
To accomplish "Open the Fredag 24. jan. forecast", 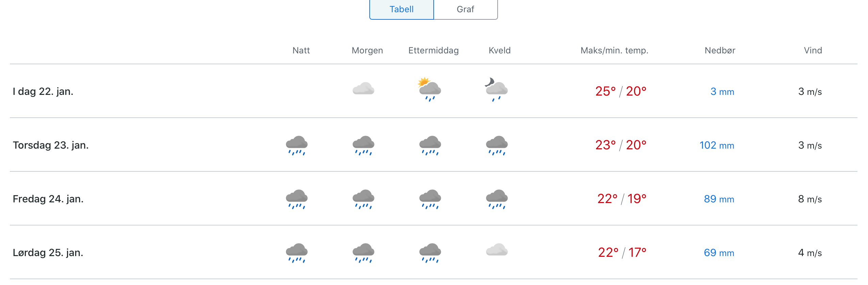I will tap(434, 199).
